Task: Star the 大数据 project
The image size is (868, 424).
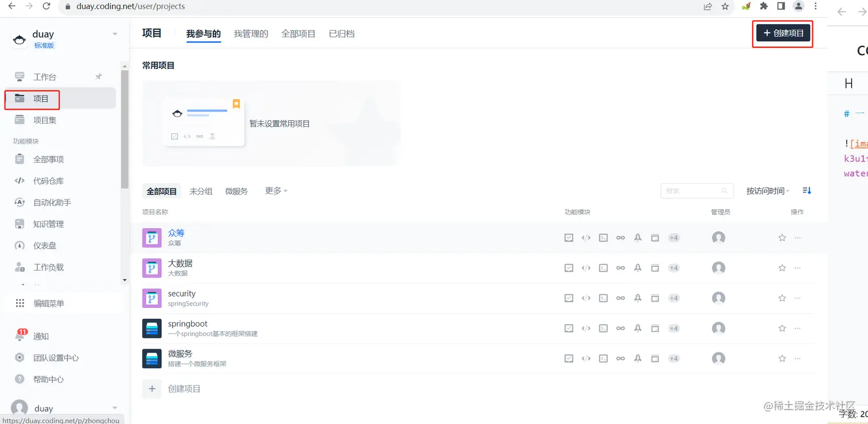Action: click(782, 268)
